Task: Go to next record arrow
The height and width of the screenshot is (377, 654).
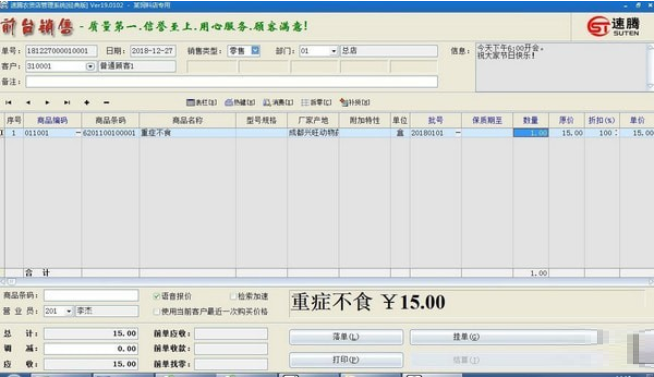Action: 47,103
